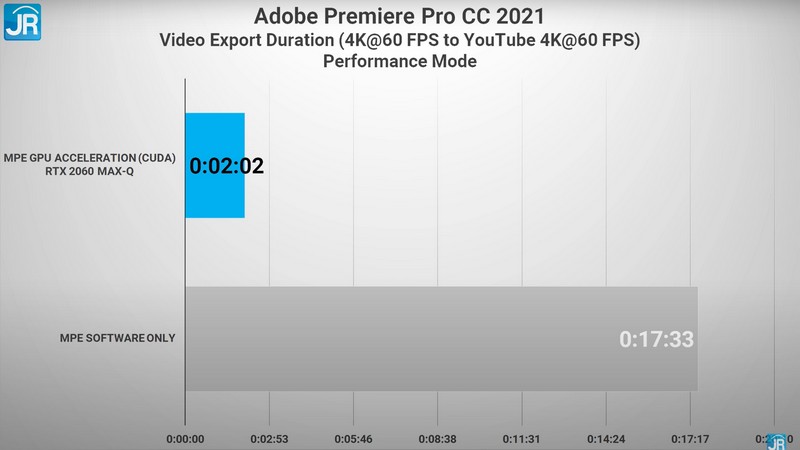Click the Video Export Duration subtitle

tap(400, 40)
